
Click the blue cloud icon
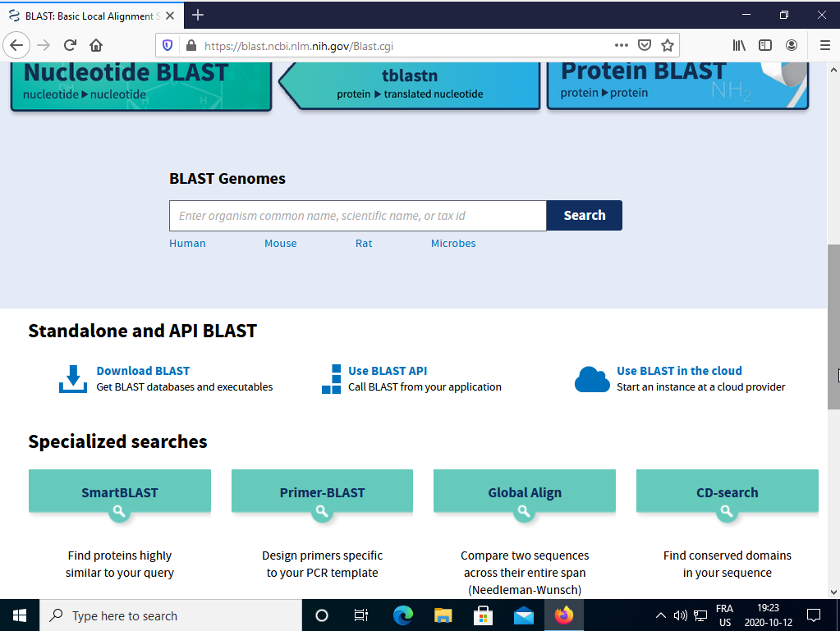(x=592, y=379)
